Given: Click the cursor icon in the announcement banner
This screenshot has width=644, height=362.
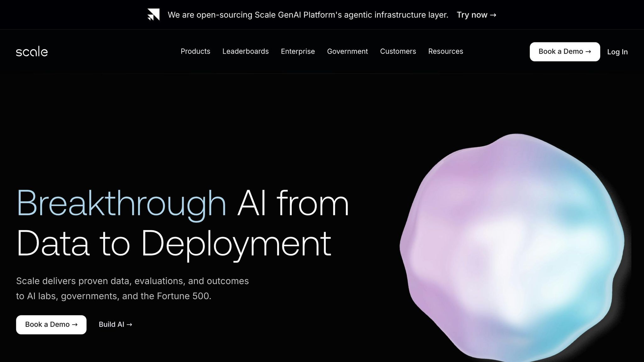Looking at the screenshot, I should point(153,14).
